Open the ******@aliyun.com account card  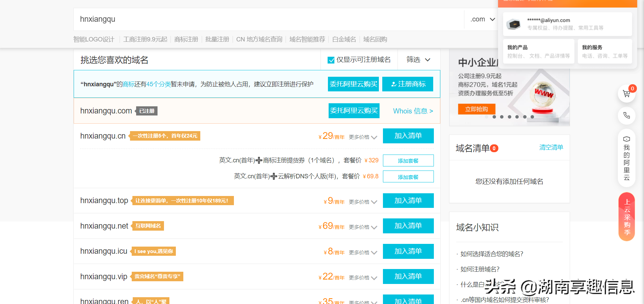pyautogui.click(x=568, y=24)
